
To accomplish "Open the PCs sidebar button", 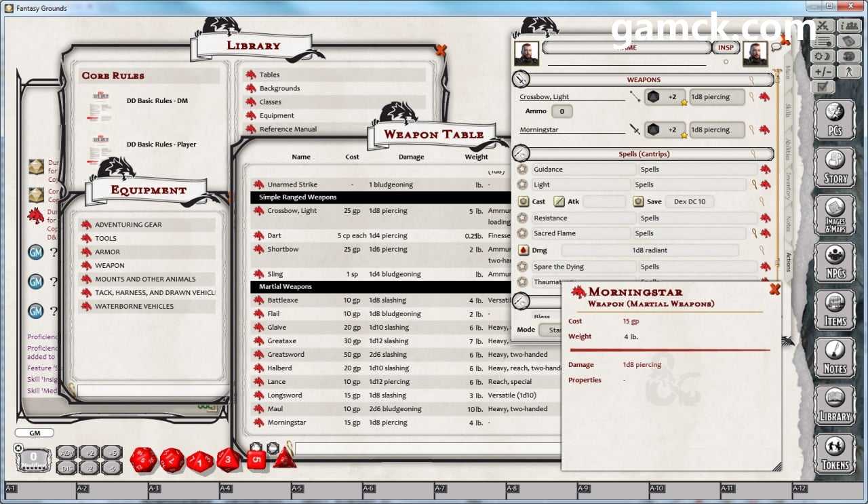I will 835,119.
